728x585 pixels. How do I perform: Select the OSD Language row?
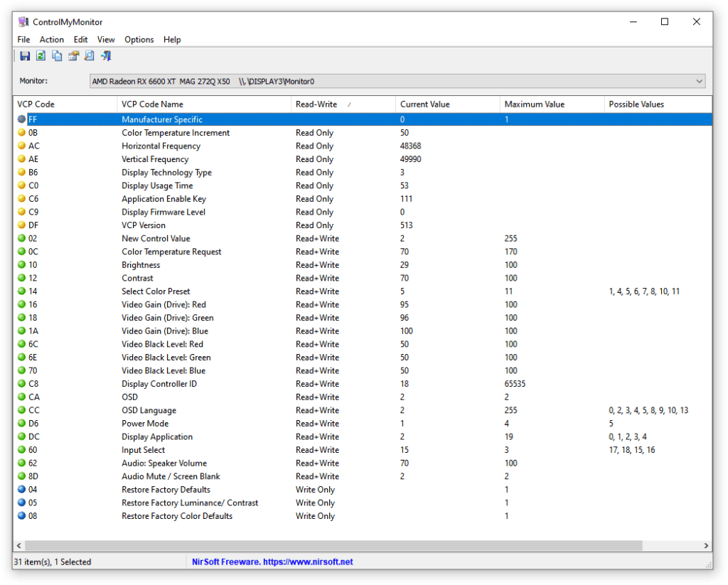click(x=363, y=410)
